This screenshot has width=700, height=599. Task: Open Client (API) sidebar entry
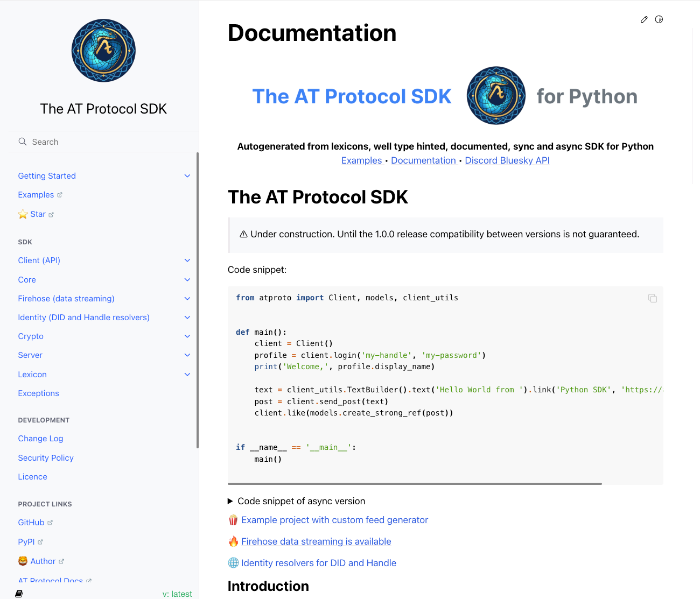(39, 260)
